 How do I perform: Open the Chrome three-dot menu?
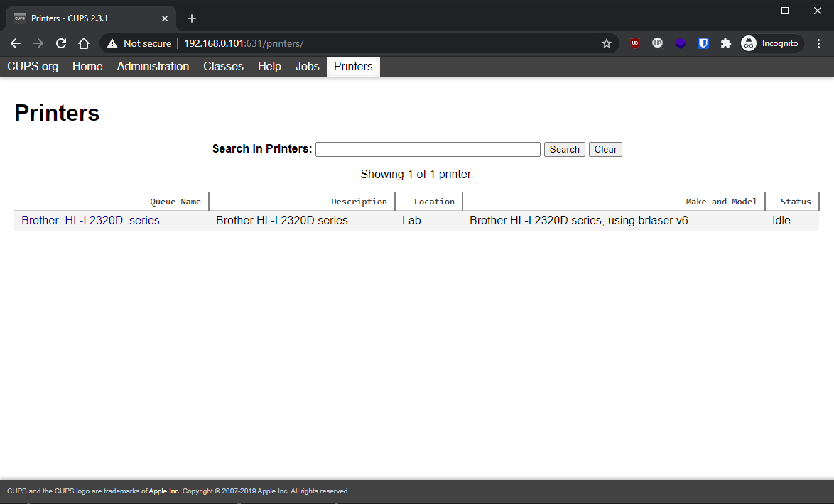[818, 43]
